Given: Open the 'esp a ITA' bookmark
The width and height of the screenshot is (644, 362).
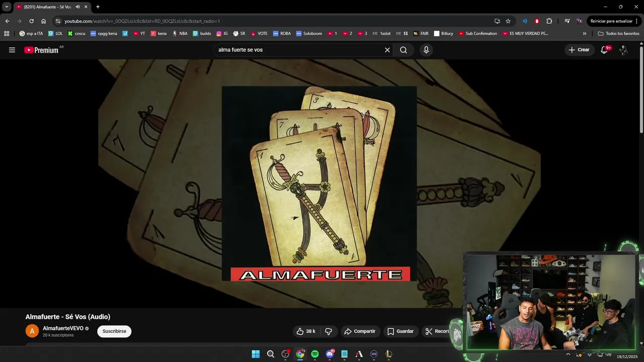Looking at the screenshot, I should pyautogui.click(x=31, y=34).
